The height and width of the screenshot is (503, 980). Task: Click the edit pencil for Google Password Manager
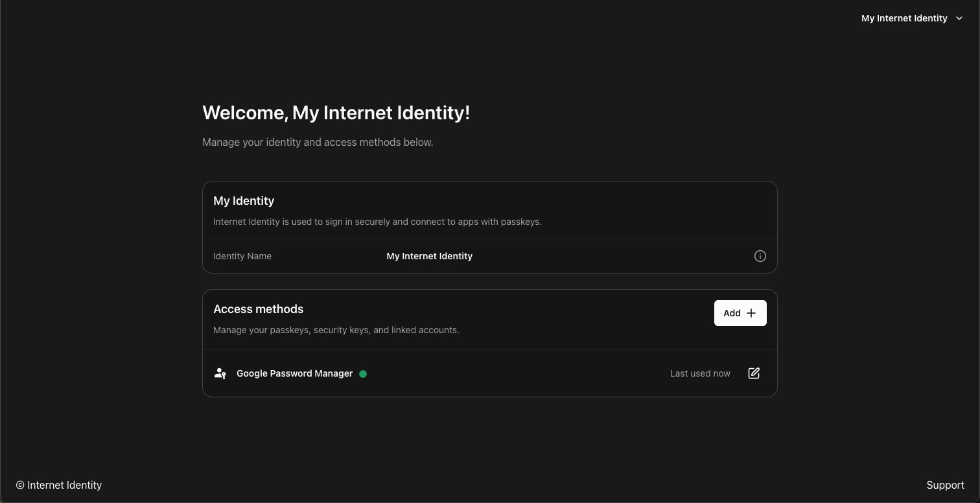tap(753, 373)
